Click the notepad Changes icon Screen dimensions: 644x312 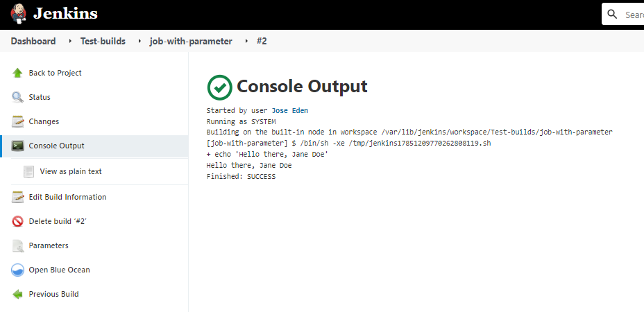coord(17,121)
